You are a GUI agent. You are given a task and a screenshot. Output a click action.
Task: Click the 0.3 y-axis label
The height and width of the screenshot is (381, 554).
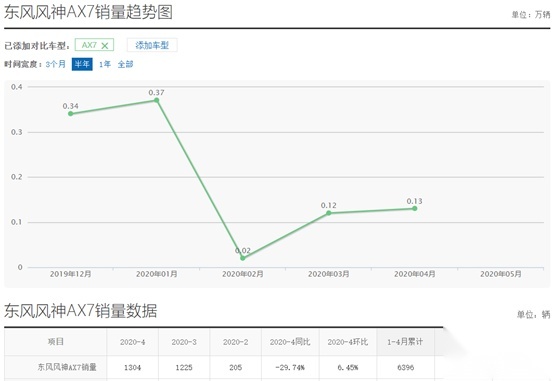click(x=16, y=132)
